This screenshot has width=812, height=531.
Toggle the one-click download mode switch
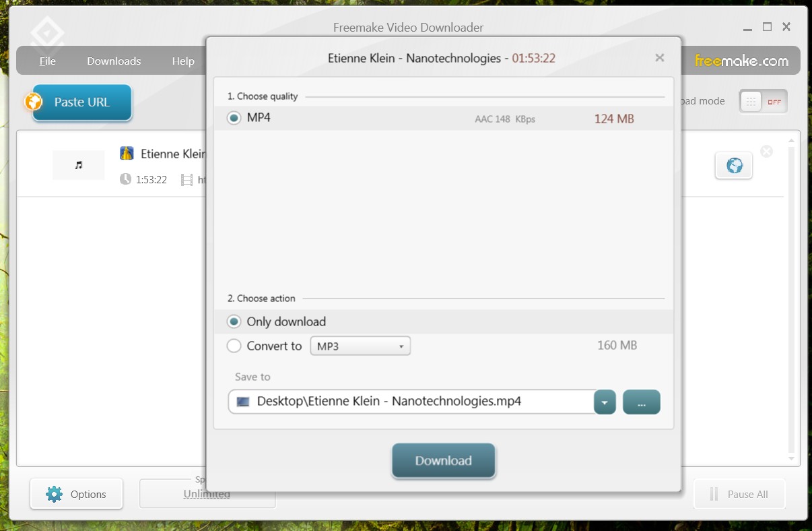[x=763, y=102]
